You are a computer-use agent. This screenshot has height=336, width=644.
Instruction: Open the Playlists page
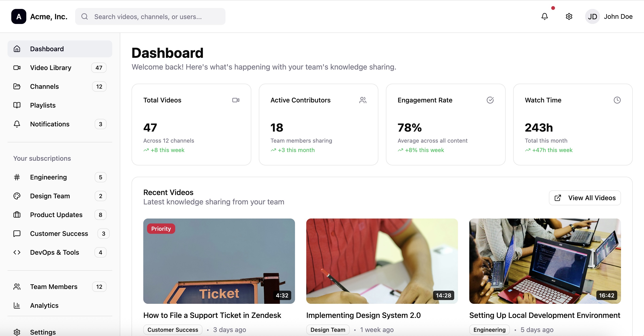[x=43, y=105]
